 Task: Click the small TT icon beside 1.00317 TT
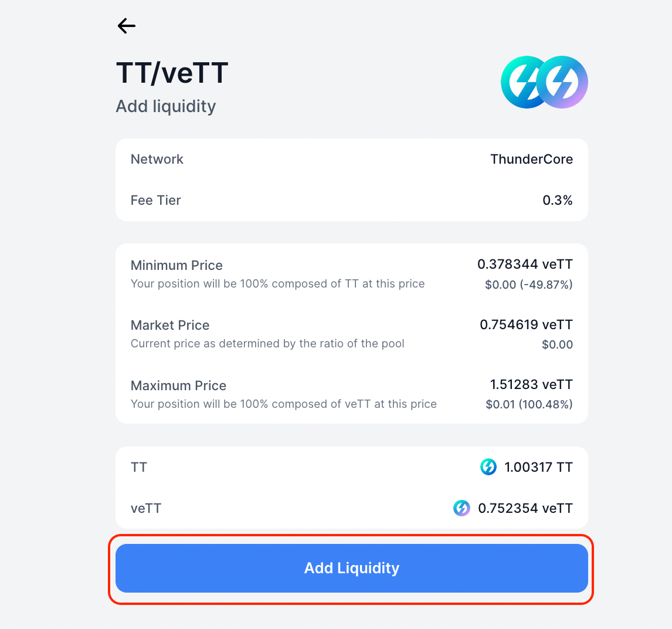pyautogui.click(x=488, y=467)
